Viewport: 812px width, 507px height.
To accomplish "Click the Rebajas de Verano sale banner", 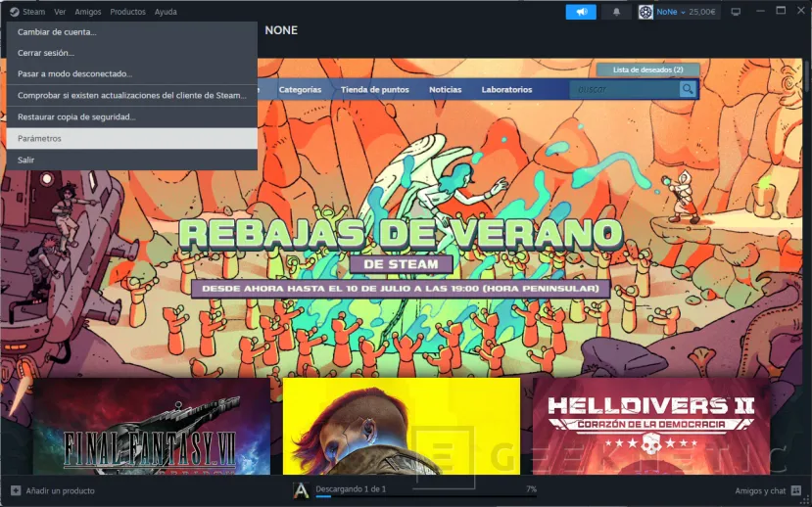I will (x=402, y=256).
